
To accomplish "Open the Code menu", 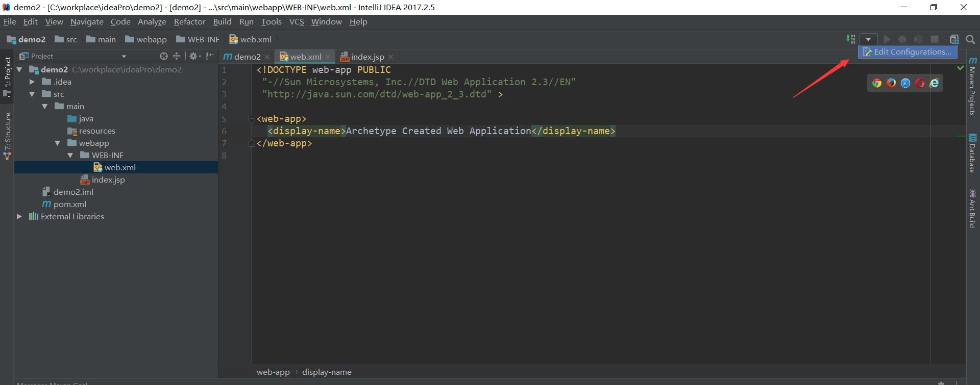I will 120,21.
